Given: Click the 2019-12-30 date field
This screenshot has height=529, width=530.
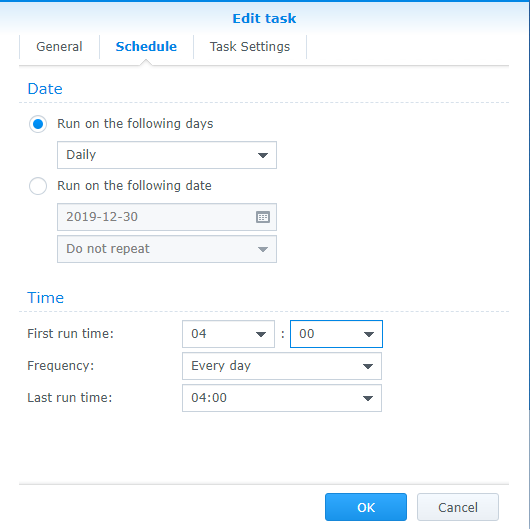Looking at the screenshot, I should 167,217.
